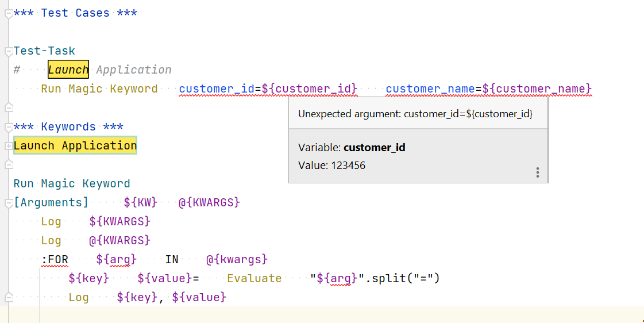Click the "Unexpected argument" message in the tooltip
Viewport: 644px width, 323px height.
415,114
